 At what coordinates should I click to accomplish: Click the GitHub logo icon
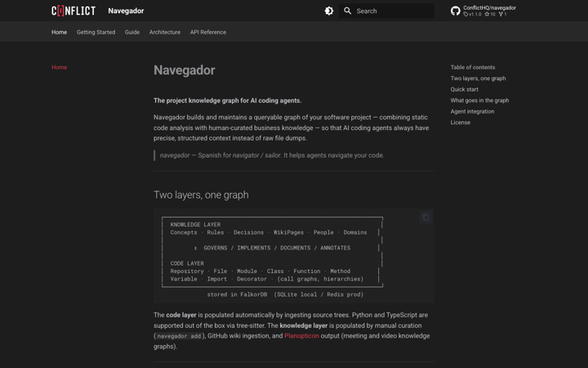coord(455,11)
